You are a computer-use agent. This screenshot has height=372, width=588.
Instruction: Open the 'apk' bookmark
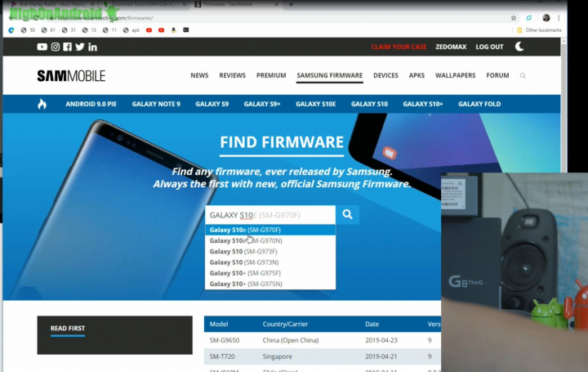click(x=131, y=30)
